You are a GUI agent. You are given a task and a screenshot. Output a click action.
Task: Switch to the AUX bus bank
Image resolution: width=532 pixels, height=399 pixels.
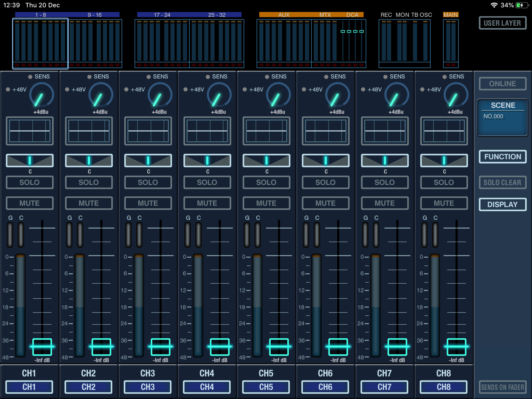tap(284, 43)
